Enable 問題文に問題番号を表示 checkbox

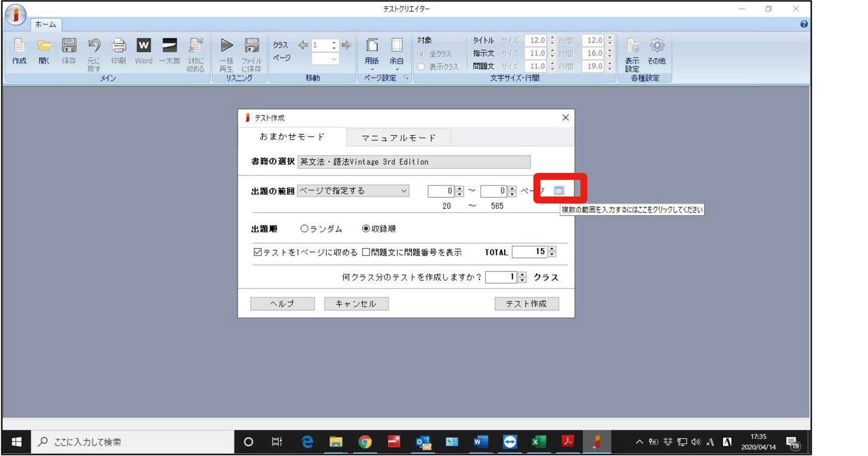click(x=366, y=252)
